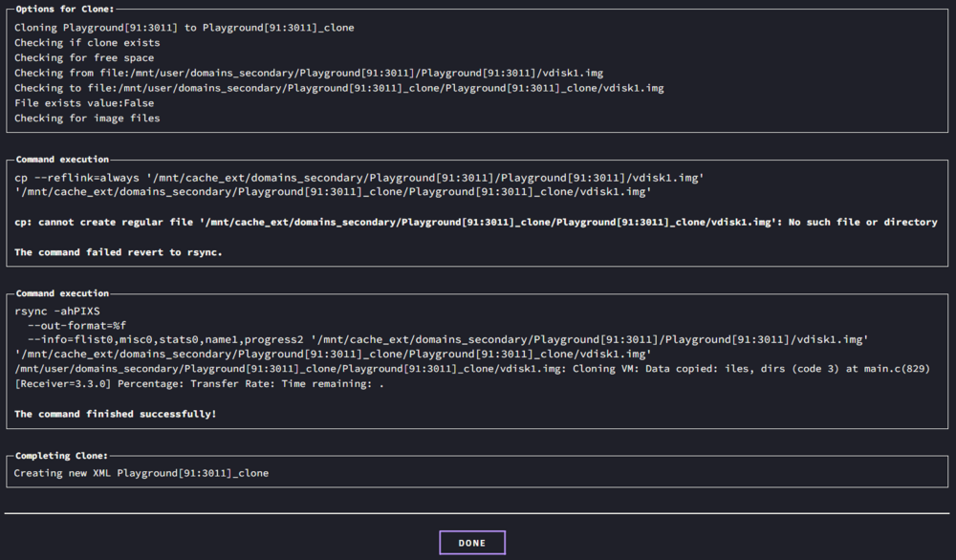Click the "Checking from file:" path line
The image size is (956, 560).
[309, 74]
